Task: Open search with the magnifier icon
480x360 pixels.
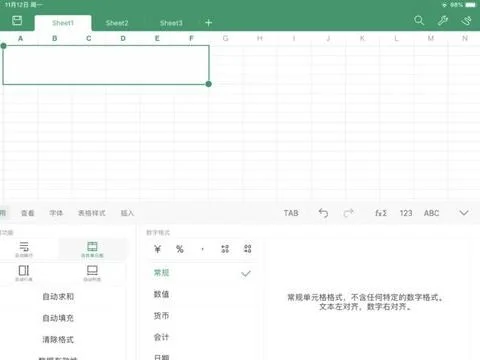Action: [x=419, y=21]
